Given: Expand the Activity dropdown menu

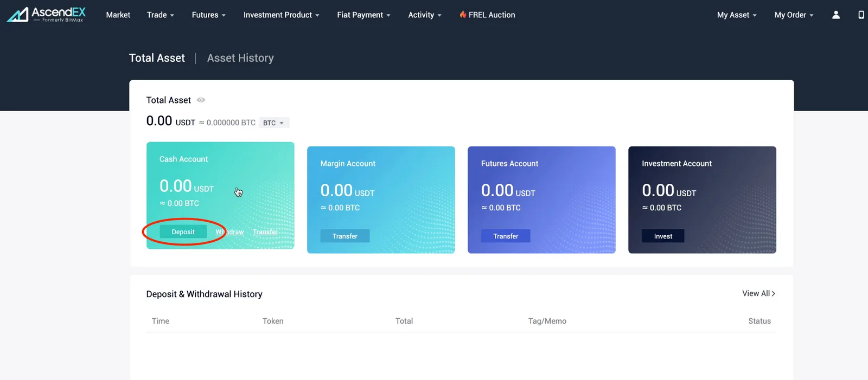Looking at the screenshot, I should point(425,15).
